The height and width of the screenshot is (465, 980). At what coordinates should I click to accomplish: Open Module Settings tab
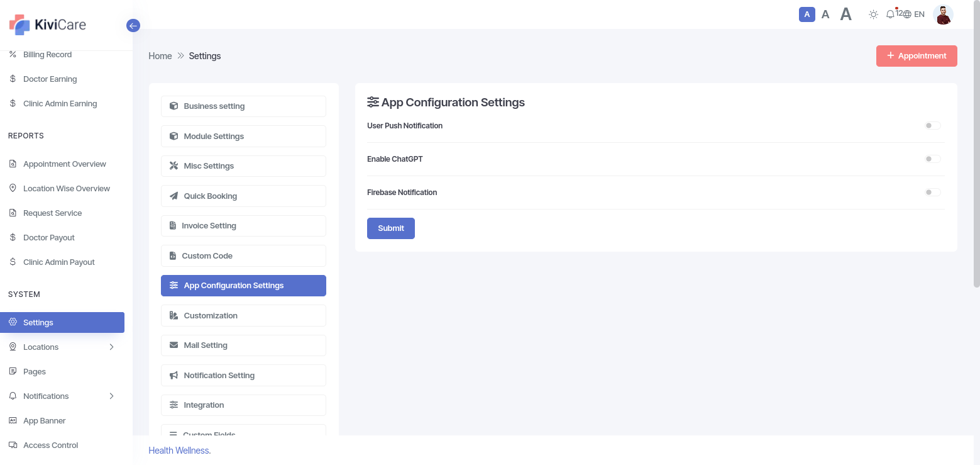[x=243, y=137]
